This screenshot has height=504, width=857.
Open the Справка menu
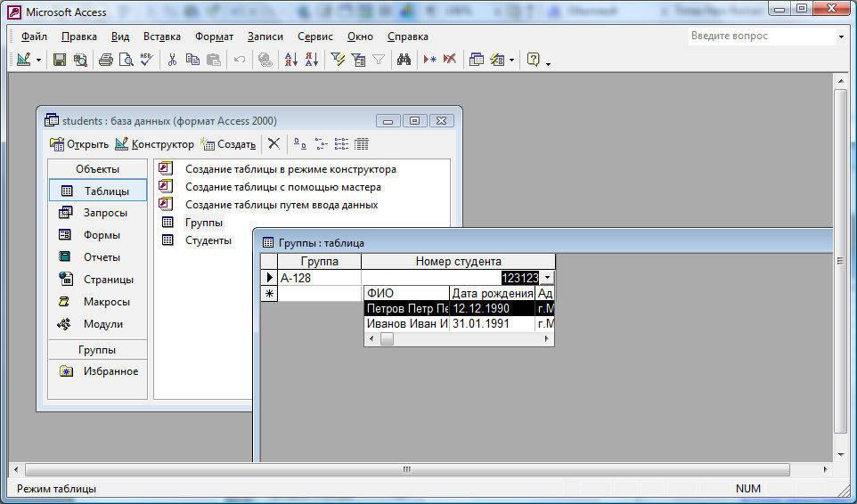click(x=408, y=37)
